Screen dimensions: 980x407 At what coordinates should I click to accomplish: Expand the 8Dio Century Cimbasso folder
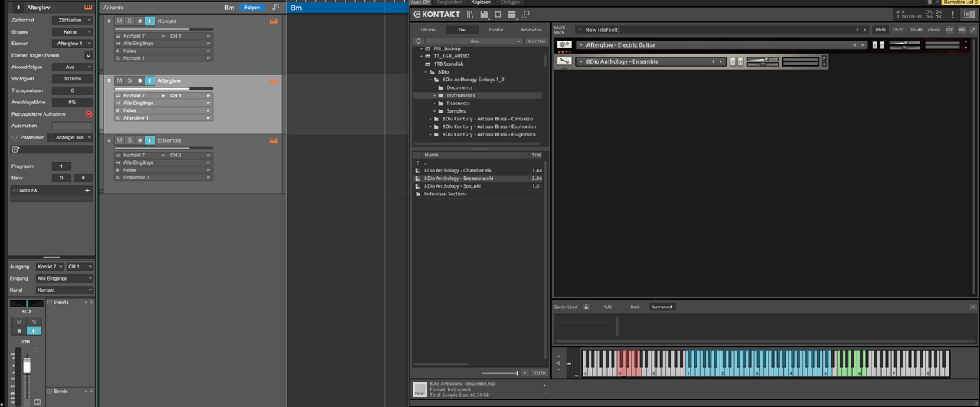430,119
